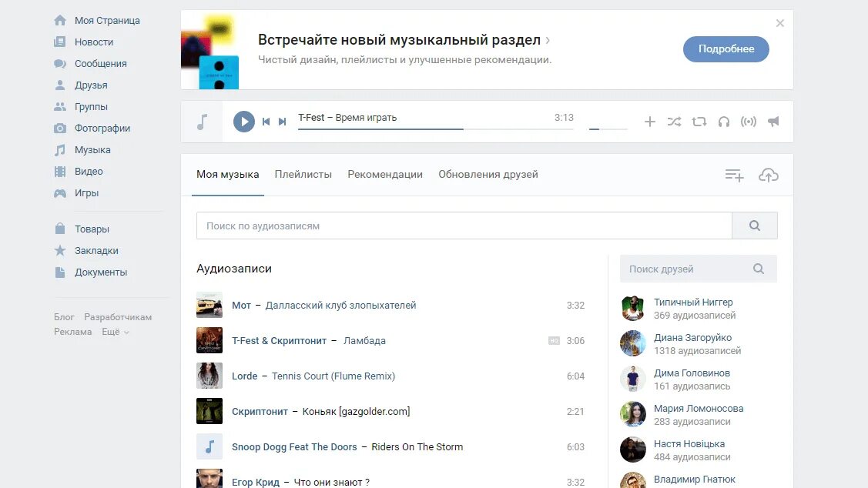Click the Коньяк track cover thumbnail
Viewport: 868px width, 488px height.
click(209, 411)
